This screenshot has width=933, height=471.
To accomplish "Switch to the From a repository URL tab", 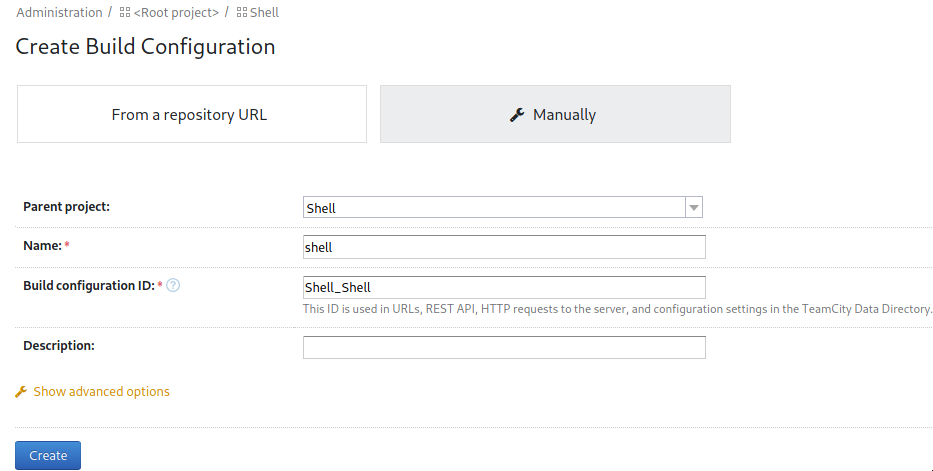I will pos(192,114).
